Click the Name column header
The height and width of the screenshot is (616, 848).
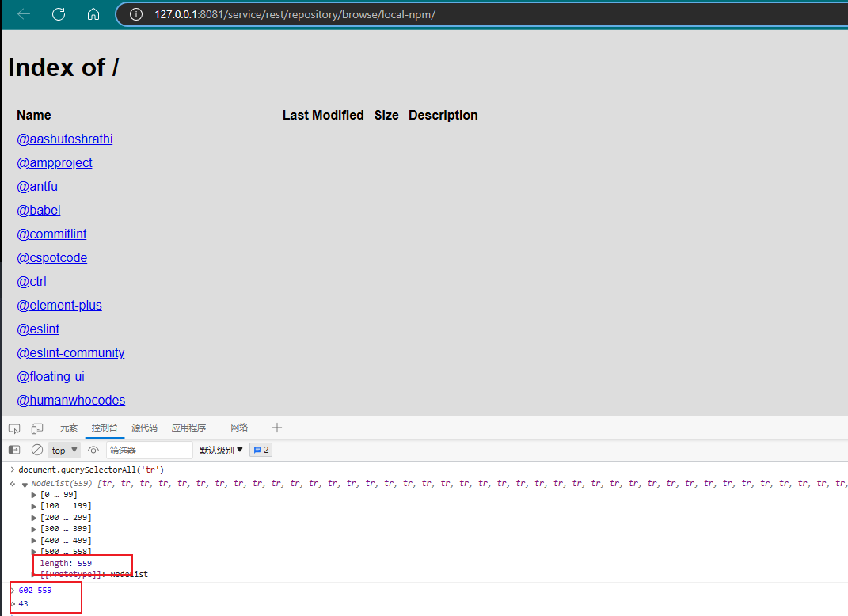click(x=33, y=115)
